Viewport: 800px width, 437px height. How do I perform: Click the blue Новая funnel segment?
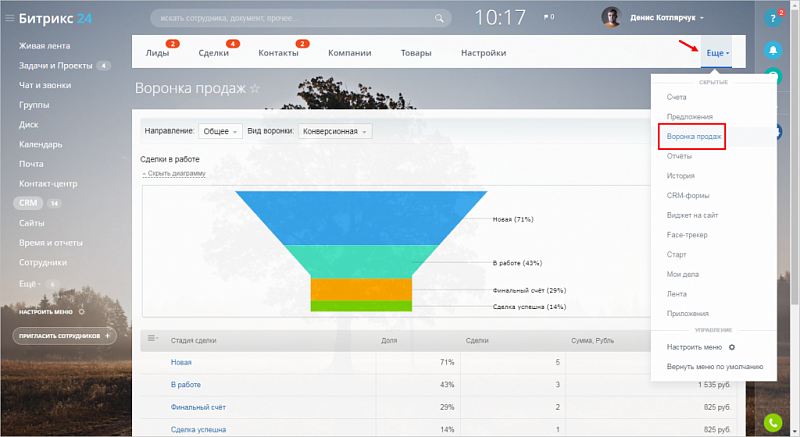pos(361,217)
